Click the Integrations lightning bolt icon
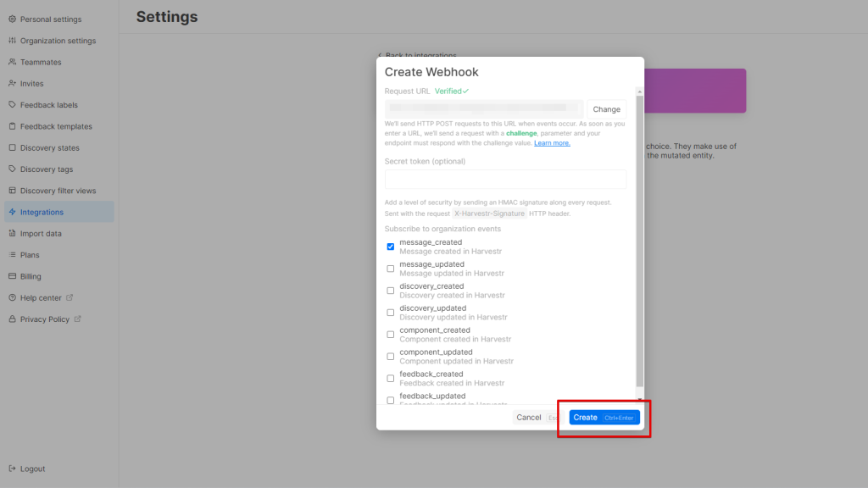 [x=12, y=212]
